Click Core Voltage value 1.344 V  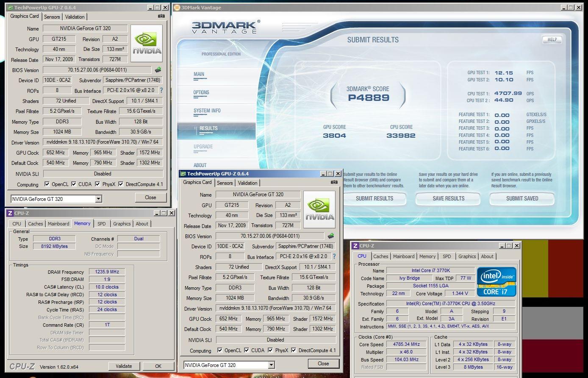(460, 293)
